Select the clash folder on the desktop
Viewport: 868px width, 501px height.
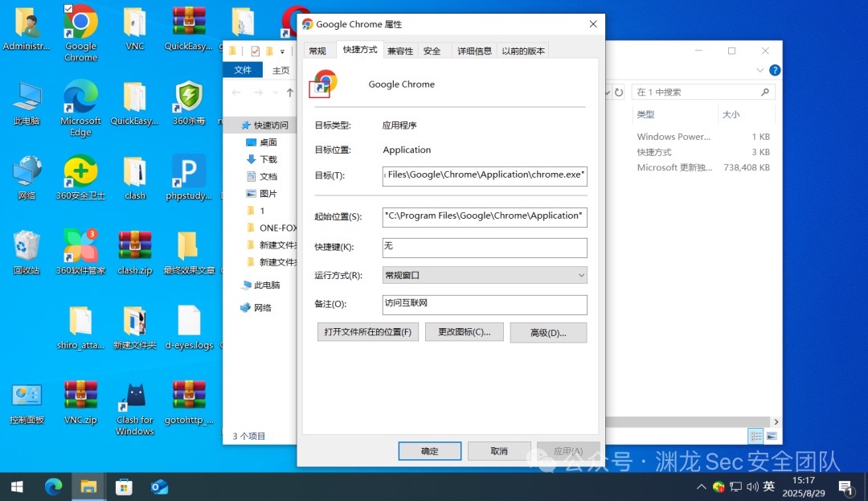(x=134, y=177)
